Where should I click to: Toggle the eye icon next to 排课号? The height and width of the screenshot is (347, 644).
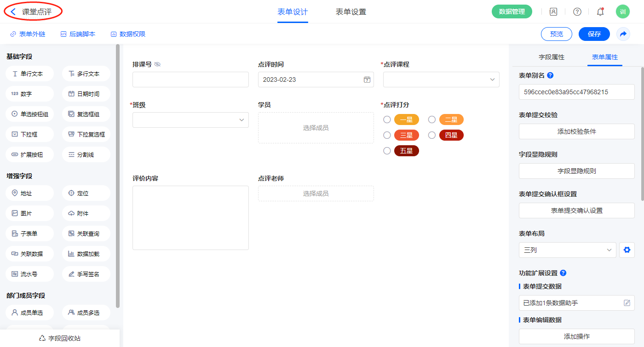157,64
